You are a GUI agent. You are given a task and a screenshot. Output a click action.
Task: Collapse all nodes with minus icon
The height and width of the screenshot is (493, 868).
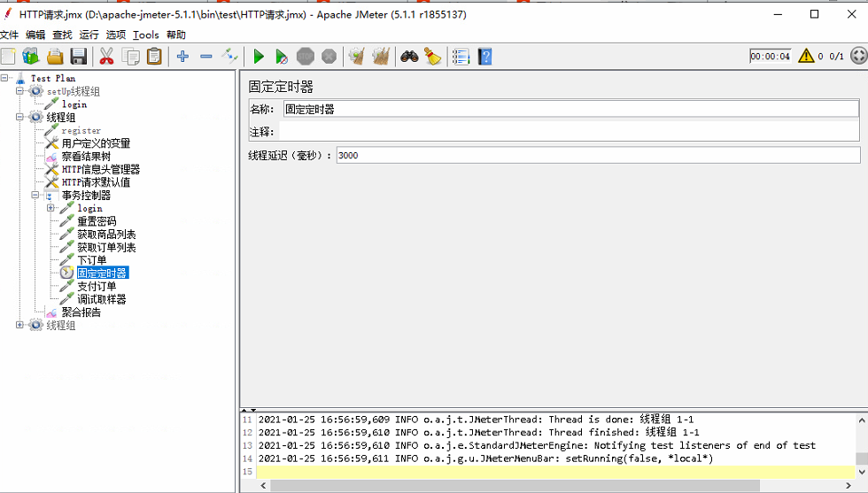205,57
